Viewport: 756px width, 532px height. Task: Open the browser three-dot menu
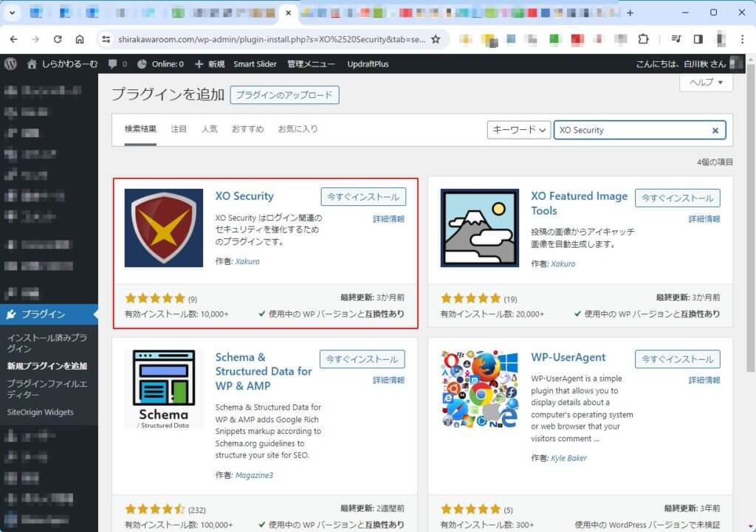click(x=740, y=39)
